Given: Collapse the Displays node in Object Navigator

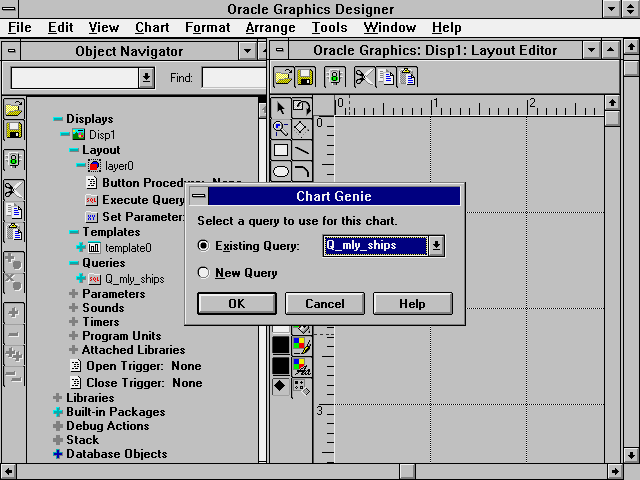Looking at the screenshot, I should [x=58, y=119].
